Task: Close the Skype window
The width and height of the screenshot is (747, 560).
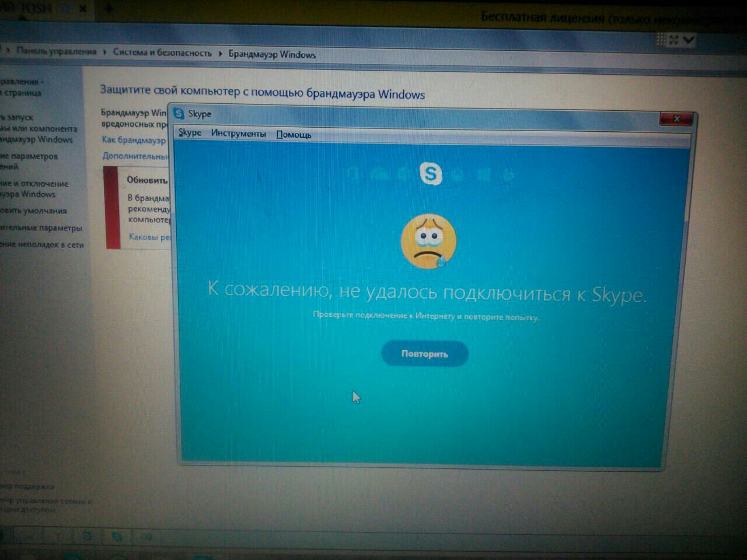Action: click(x=677, y=119)
